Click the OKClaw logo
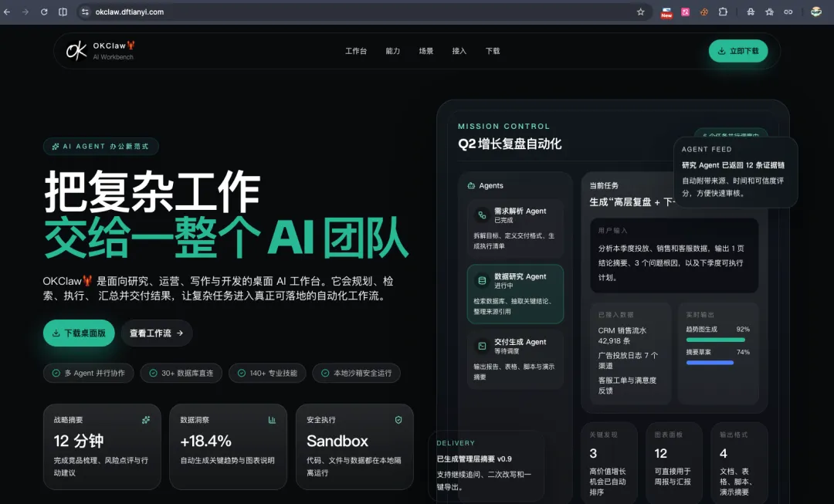 [77, 50]
